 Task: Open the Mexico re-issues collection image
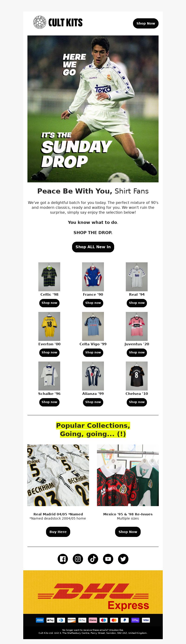click(128, 475)
